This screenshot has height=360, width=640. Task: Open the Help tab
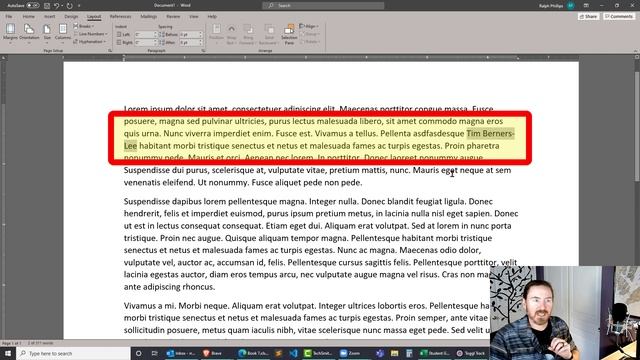pos(212,16)
